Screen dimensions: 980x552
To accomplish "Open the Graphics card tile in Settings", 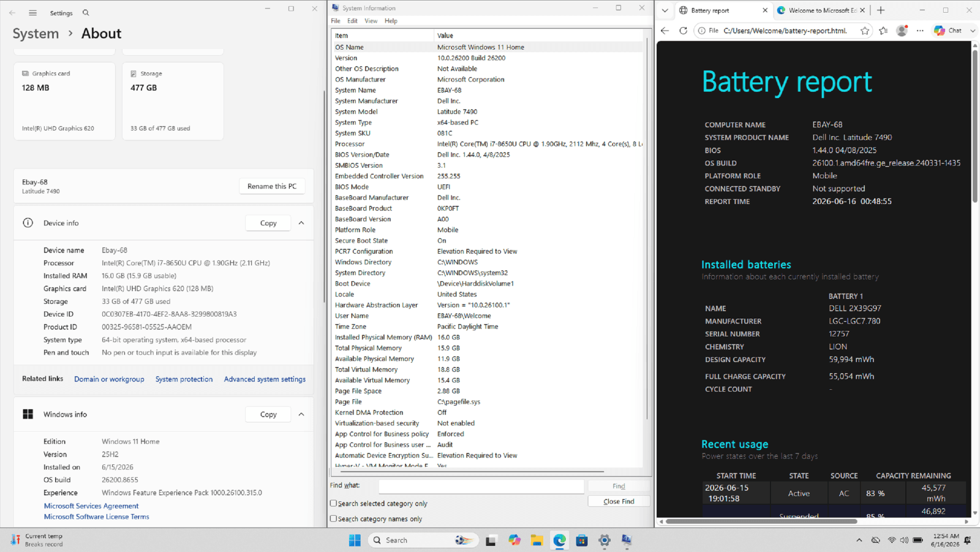I will [x=64, y=101].
